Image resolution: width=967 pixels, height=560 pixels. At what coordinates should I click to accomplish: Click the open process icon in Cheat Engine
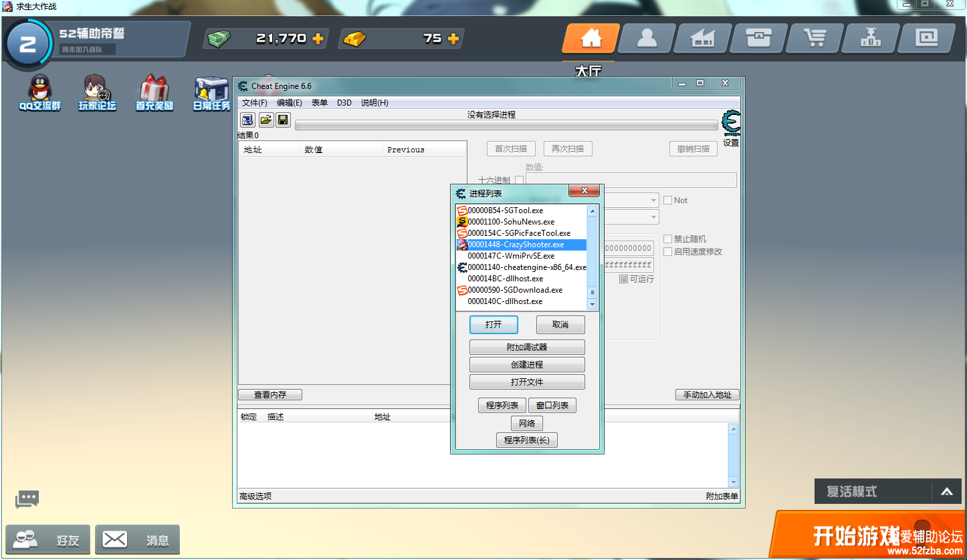point(247,120)
